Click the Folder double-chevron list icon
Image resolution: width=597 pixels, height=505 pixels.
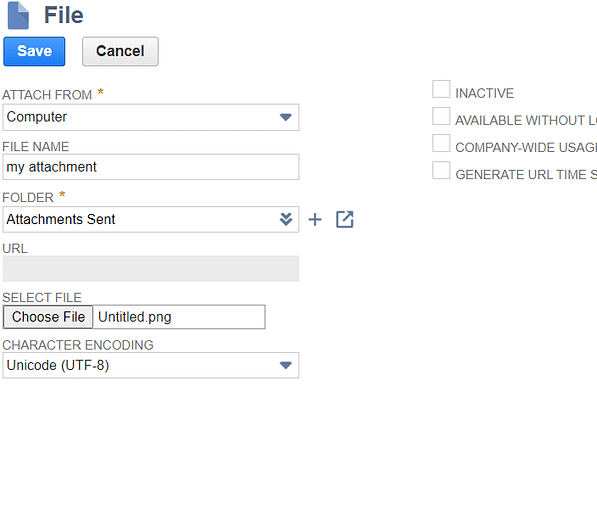[x=286, y=219]
